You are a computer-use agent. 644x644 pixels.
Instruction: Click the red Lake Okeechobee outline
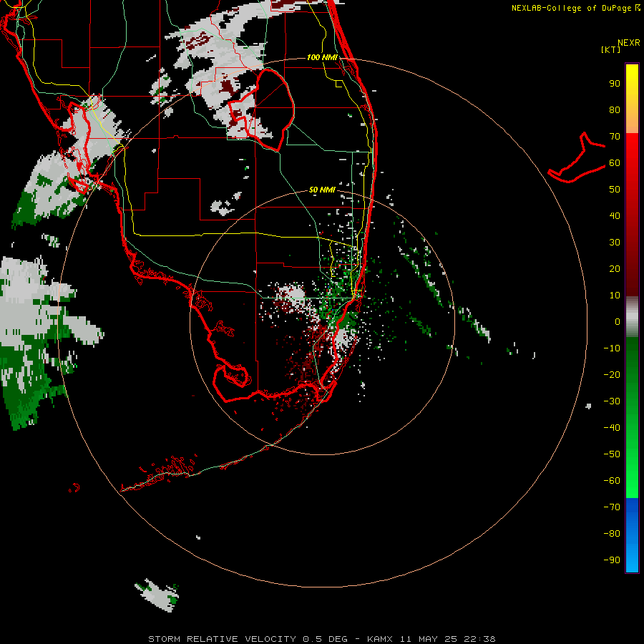pyautogui.click(x=262, y=109)
